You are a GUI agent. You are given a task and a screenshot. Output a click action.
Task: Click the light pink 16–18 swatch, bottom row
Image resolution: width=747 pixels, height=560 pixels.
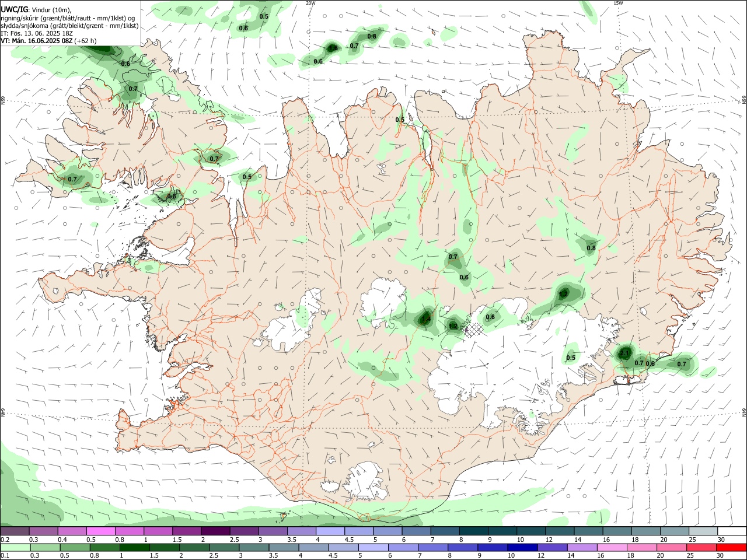coord(612,547)
